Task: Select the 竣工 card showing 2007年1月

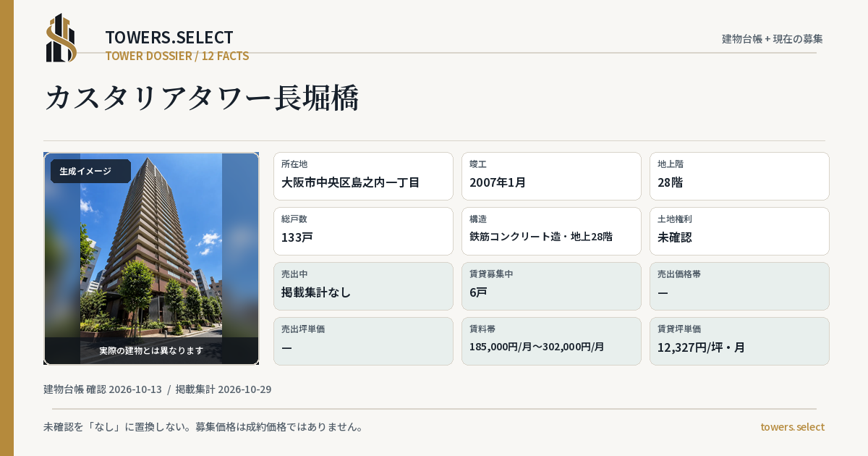Action: pos(551,176)
